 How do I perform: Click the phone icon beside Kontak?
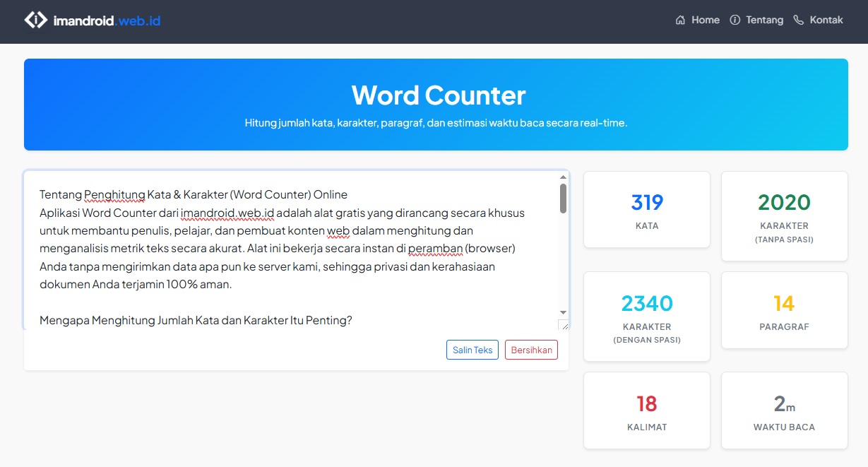click(x=799, y=20)
